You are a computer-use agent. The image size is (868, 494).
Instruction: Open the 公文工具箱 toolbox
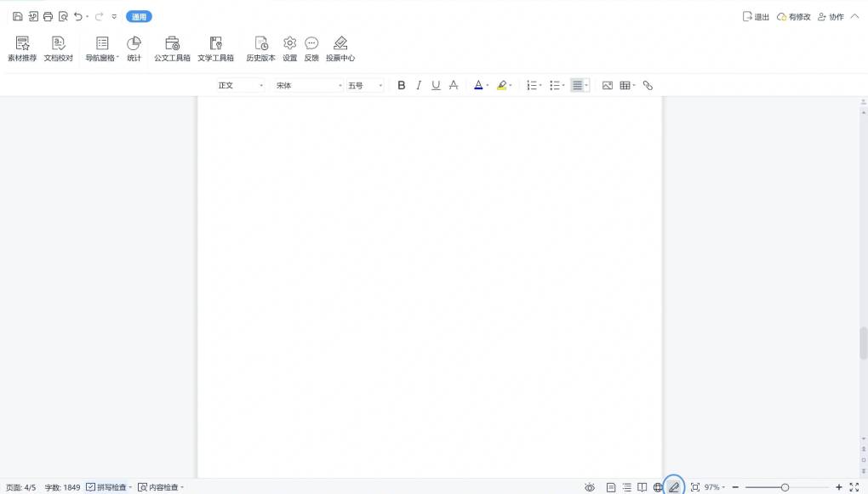(x=172, y=47)
